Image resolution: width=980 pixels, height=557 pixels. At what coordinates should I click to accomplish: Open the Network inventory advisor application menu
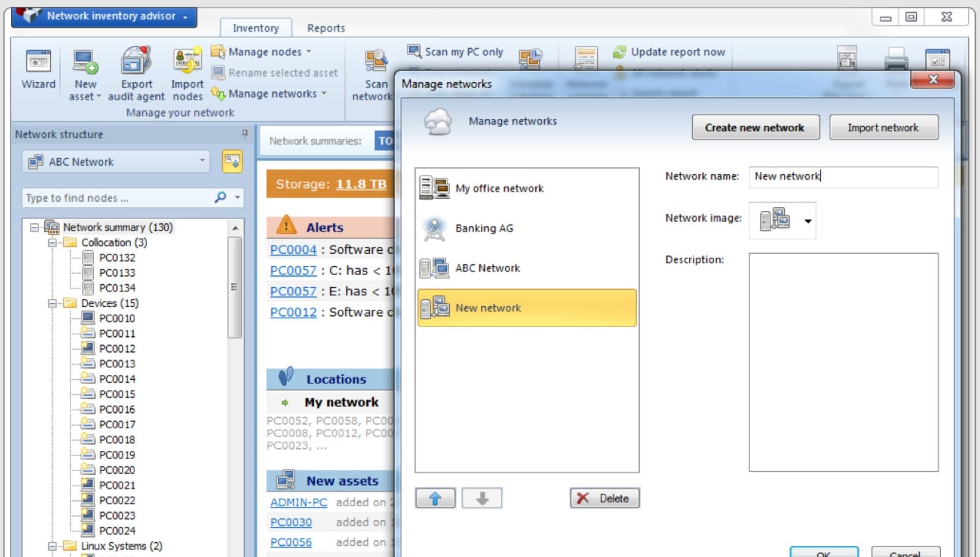click(104, 17)
